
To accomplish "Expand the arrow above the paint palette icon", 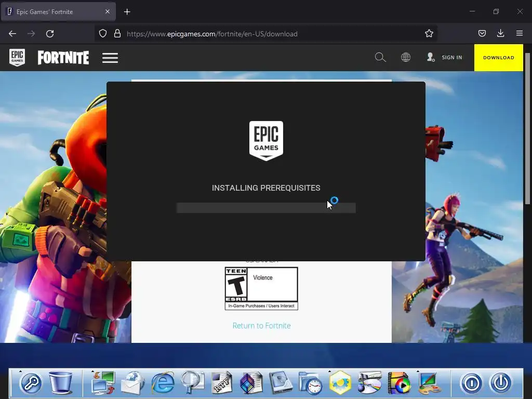I will coord(418,371).
